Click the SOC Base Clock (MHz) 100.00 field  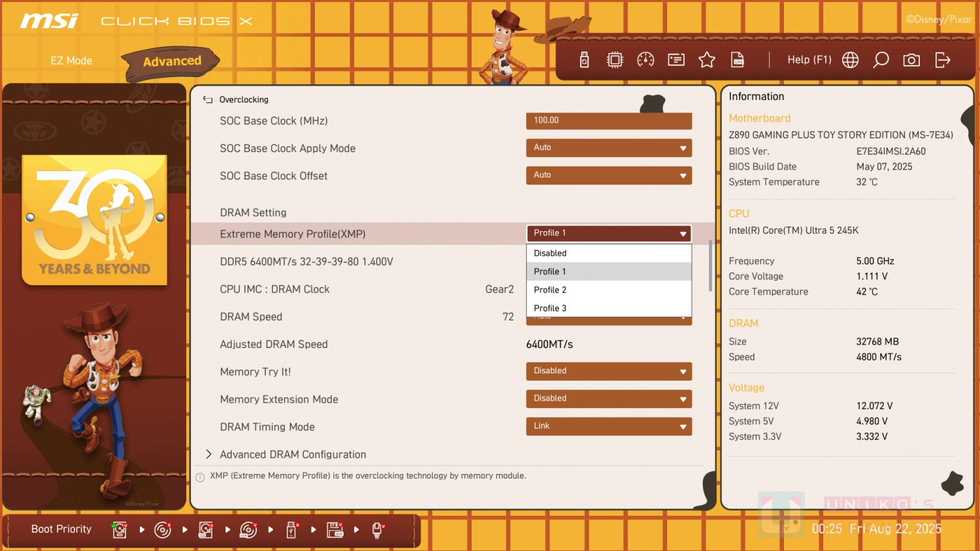coord(609,121)
